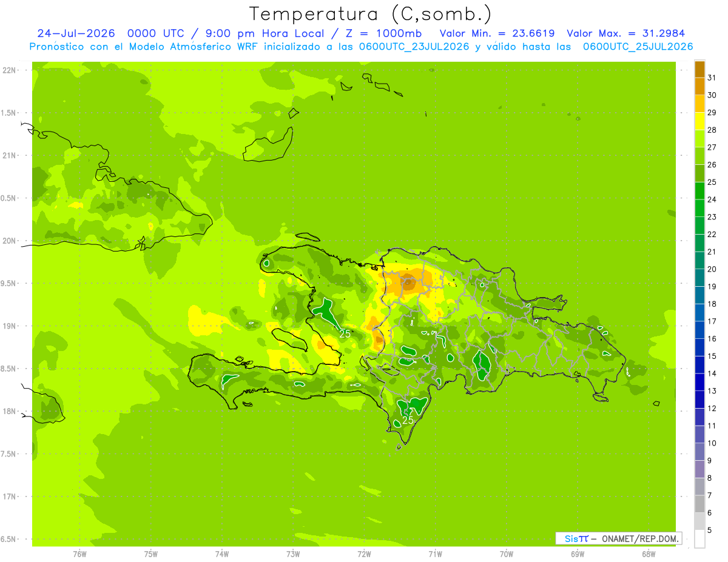This screenshot has width=728, height=562.
Task: Click the '69W' longitude axis label
Action: click(x=578, y=554)
